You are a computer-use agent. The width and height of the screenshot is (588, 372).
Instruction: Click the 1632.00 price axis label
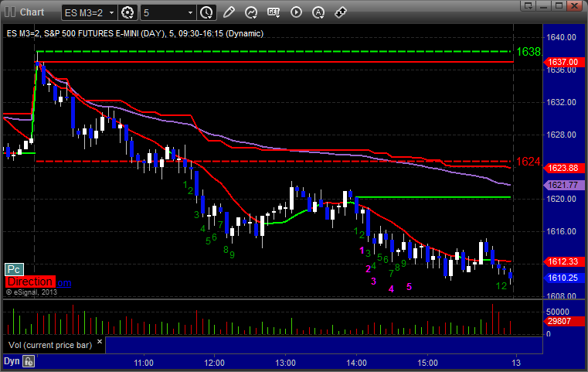562,102
